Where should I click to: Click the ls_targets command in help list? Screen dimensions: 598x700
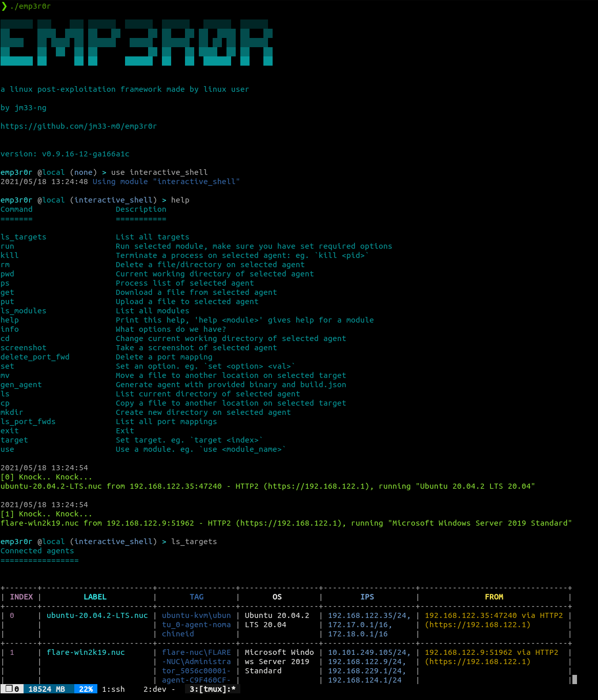[24, 237]
